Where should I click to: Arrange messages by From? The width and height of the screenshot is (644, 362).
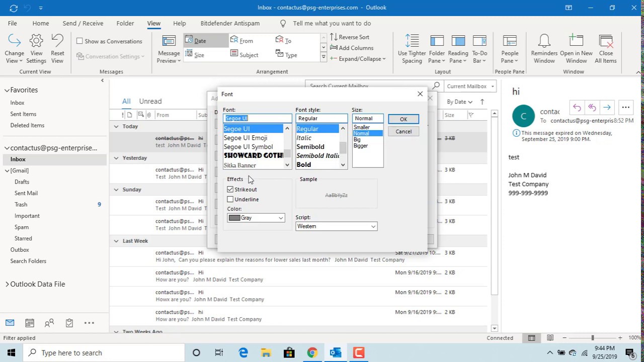251,41
